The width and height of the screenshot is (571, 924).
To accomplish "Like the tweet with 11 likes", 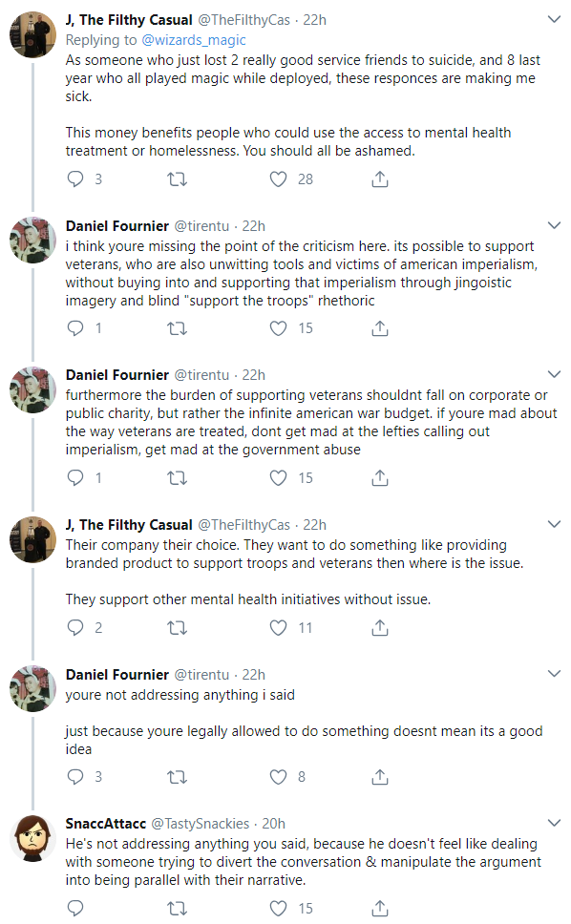I will point(278,627).
